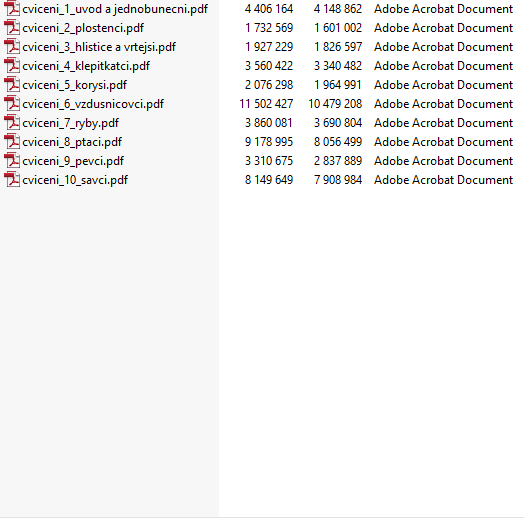Click PDF icon beside cviceni_2_plostenci.pdf

(x=12, y=27)
